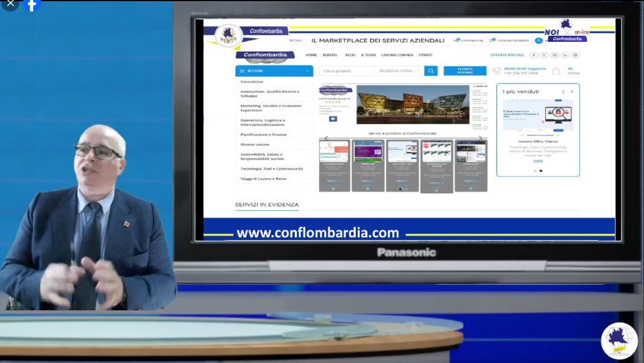Image resolution: width=644 pixels, height=363 pixels.
Task: Click the hamburger icon in Settori bar
Action: [242, 71]
